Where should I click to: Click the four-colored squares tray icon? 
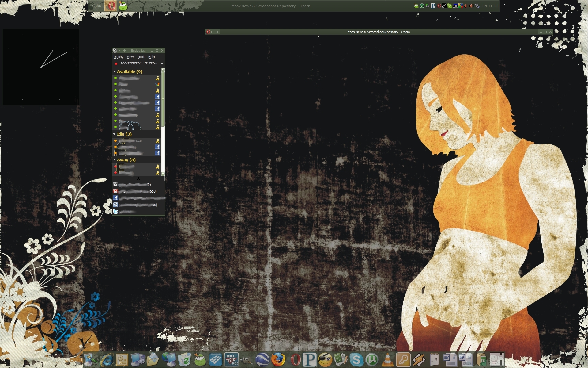coord(461,6)
